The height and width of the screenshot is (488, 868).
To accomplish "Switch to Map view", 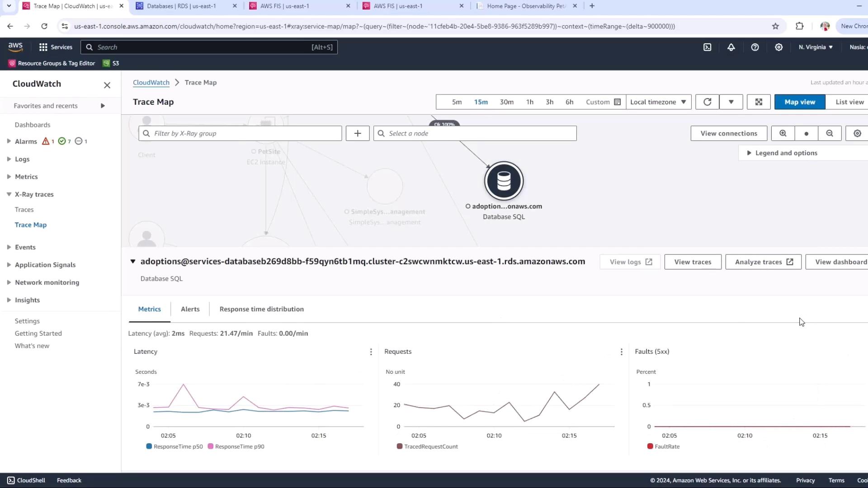I will 799,102.
